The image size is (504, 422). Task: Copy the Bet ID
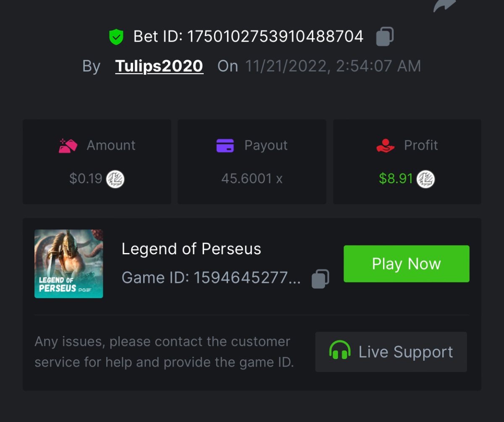click(385, 37)
